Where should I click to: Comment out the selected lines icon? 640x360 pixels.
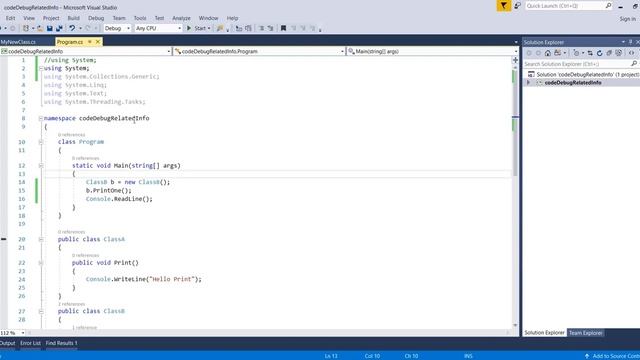(261, 28)
